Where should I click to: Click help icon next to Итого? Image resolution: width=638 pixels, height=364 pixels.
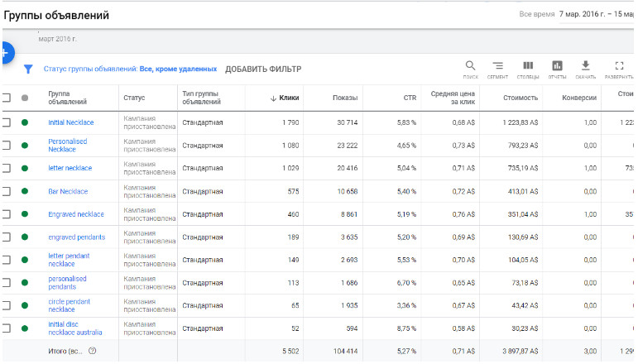point(93,351)
